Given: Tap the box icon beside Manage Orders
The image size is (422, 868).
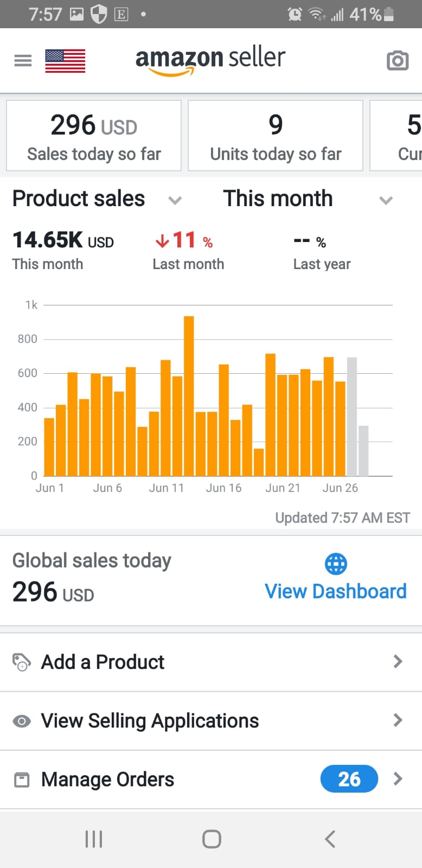Looking at the screenshot, I should (22, 780).
